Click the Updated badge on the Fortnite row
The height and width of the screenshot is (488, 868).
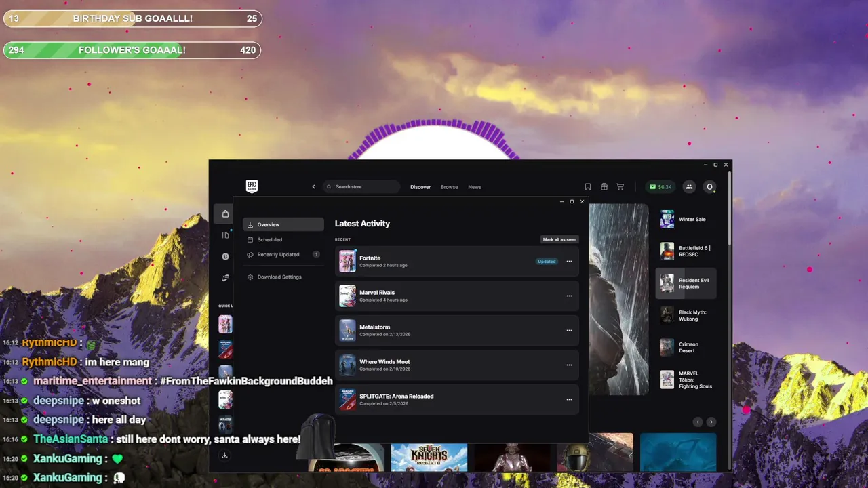pos(547,261)
